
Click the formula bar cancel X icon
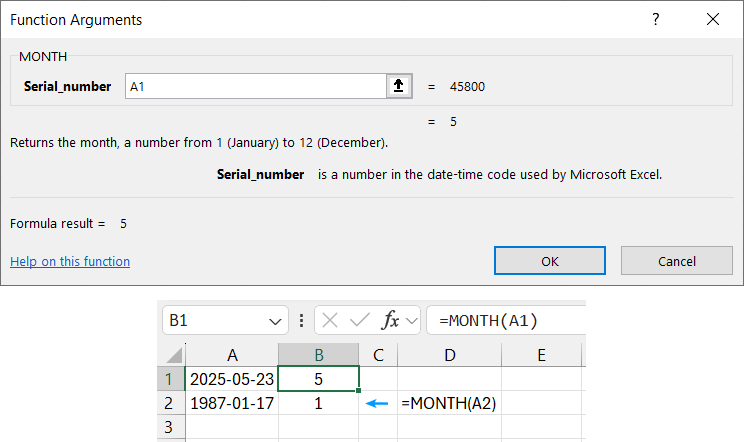click(x=330, y=321)
